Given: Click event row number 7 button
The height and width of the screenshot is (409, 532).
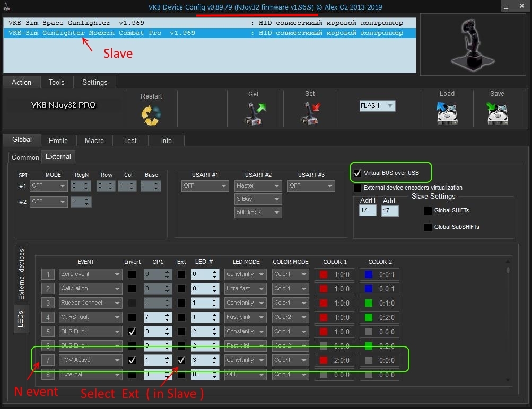Looking at the screenshot, I should (48, 360).
